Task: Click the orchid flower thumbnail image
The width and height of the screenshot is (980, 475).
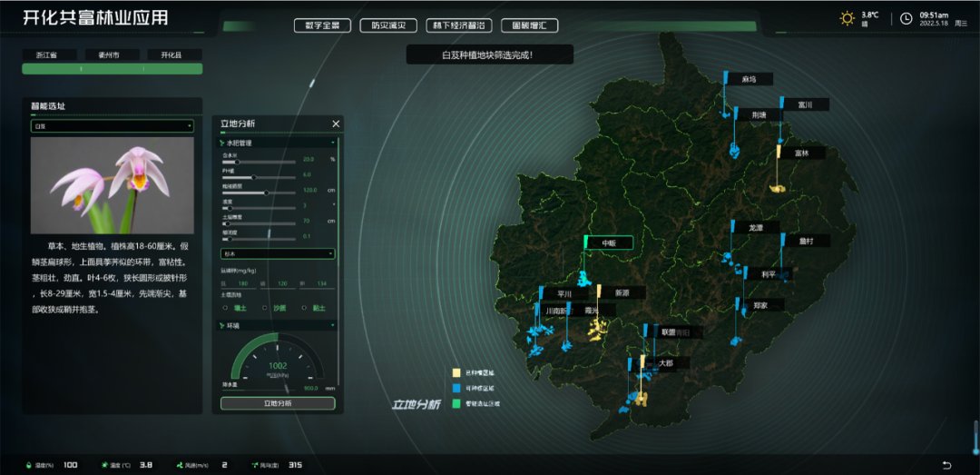Action: (112, 185)
